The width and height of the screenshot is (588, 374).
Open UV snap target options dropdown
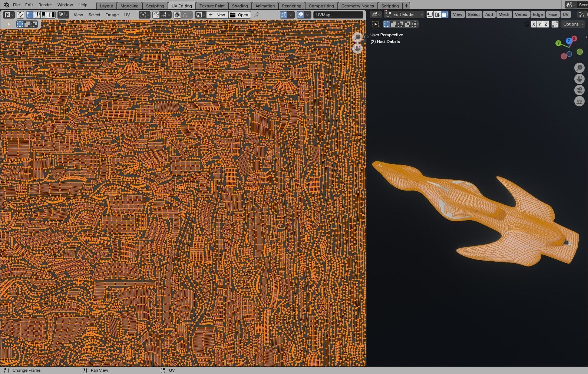point(166,15)
